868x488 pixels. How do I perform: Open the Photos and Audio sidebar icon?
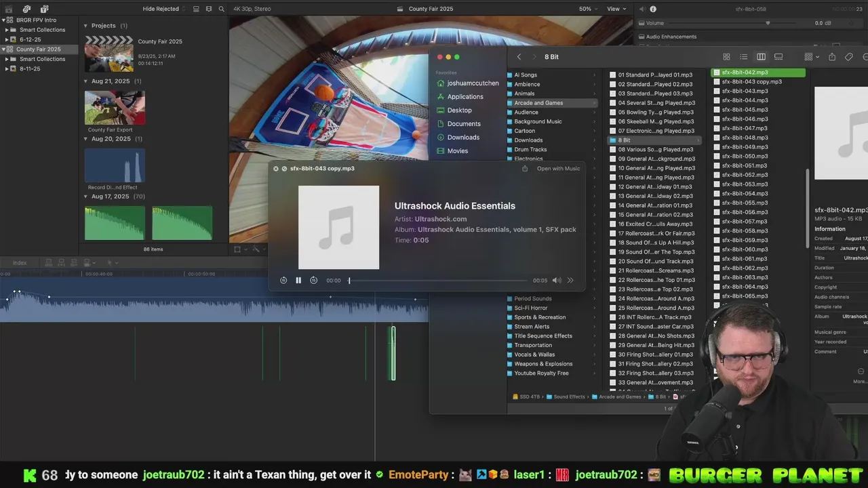27,9
